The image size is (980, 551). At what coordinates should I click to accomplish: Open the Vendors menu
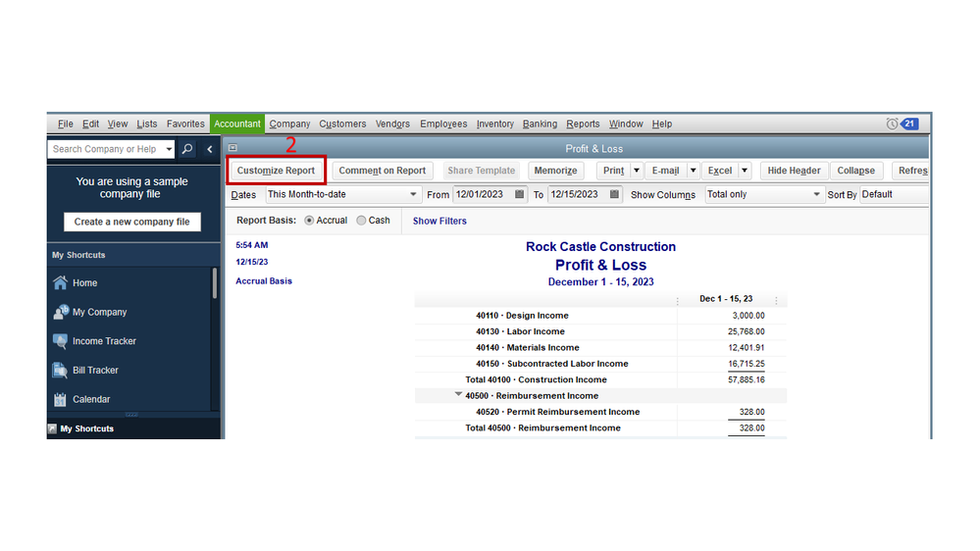pos(392,124)
